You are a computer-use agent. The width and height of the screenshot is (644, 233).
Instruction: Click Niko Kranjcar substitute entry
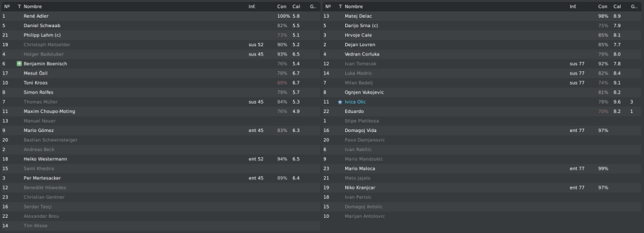(x=360, y=188)
